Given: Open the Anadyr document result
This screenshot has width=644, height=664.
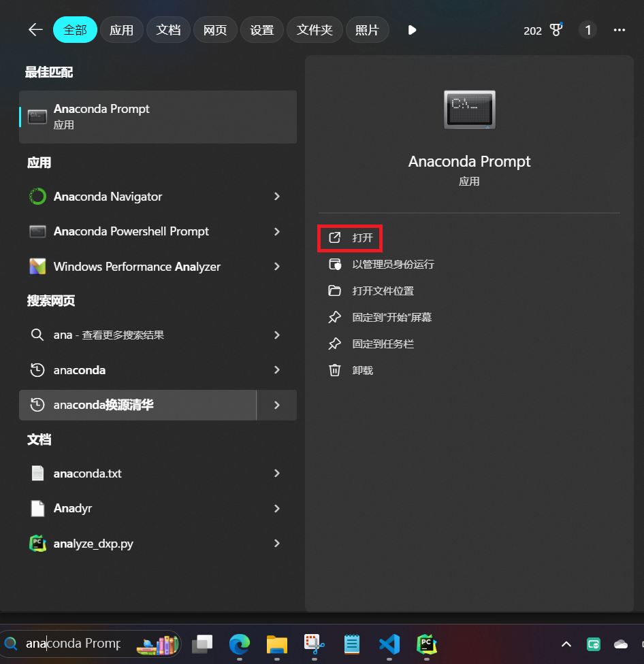Looking at the screenshot, I should 138,508.
